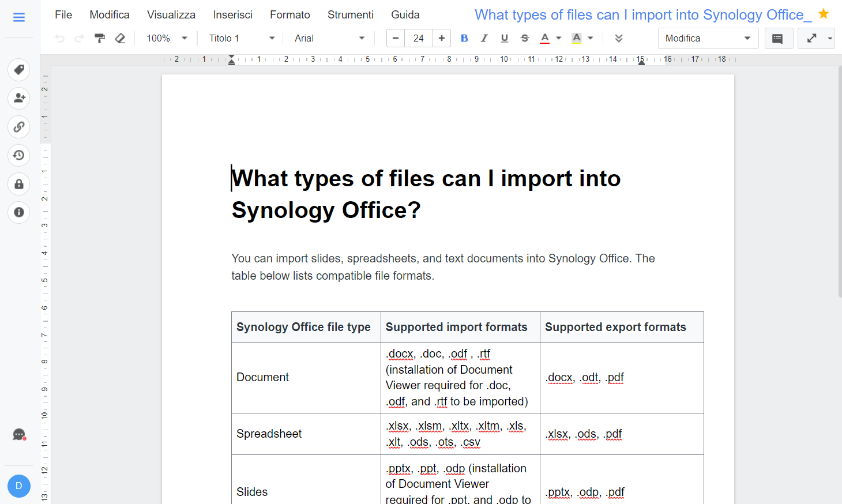
Task: Expand more toolbar options chevron
Action: tap(619, 38)
